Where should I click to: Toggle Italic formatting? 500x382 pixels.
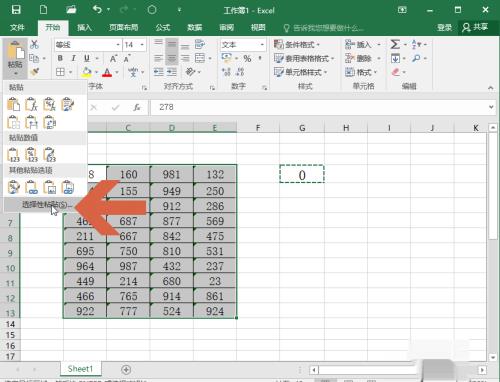(73, 58)
